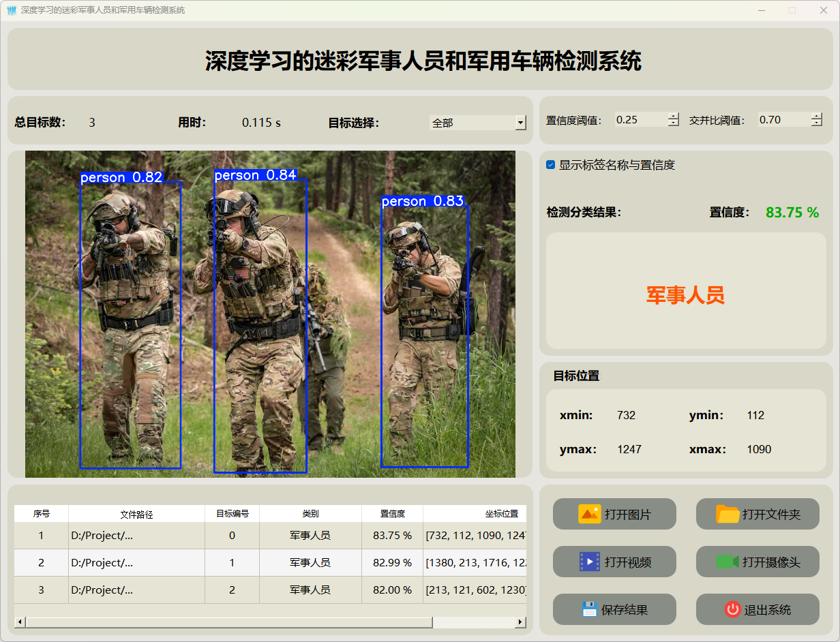The height and width of the screenshot is (642, 840).
Task: Click the app icon in the title bar
Action: [x=11, y=10]
